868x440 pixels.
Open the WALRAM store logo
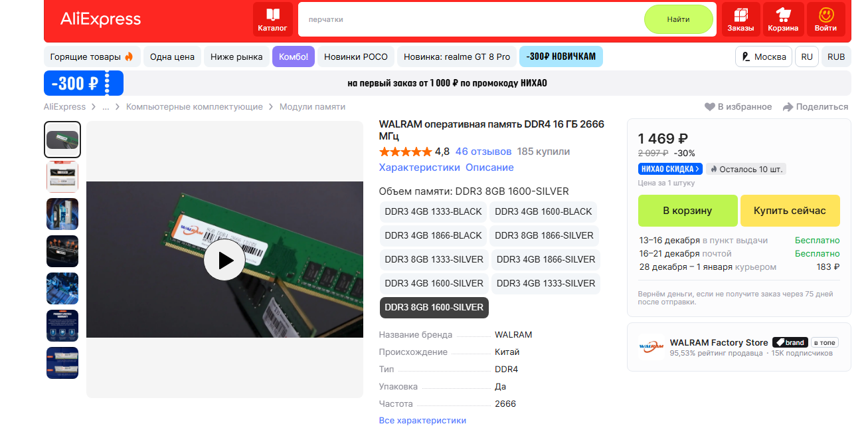click(x=651, y=347)
